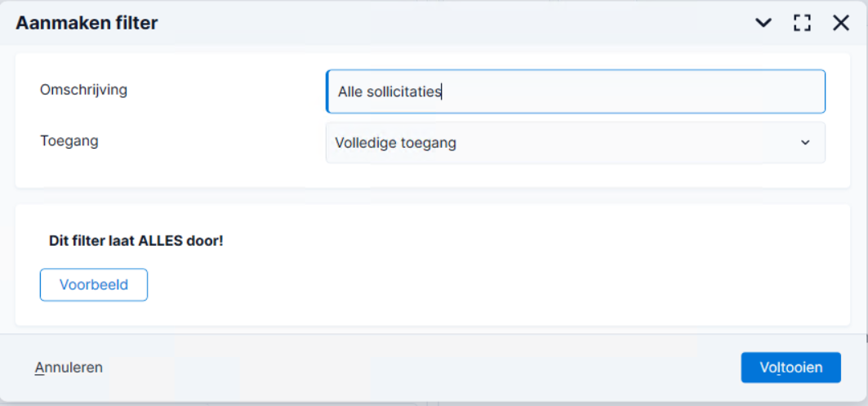Click the Omschrijving field label
This screenshot has height=406, width=868.
tap(83, 90)
